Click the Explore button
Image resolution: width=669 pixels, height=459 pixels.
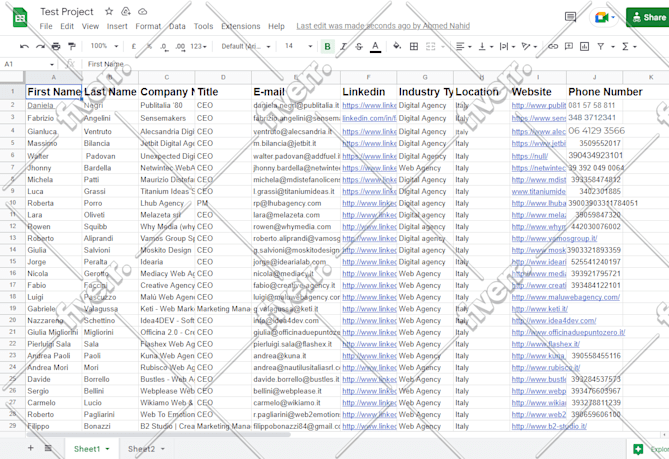coord(651,449)
